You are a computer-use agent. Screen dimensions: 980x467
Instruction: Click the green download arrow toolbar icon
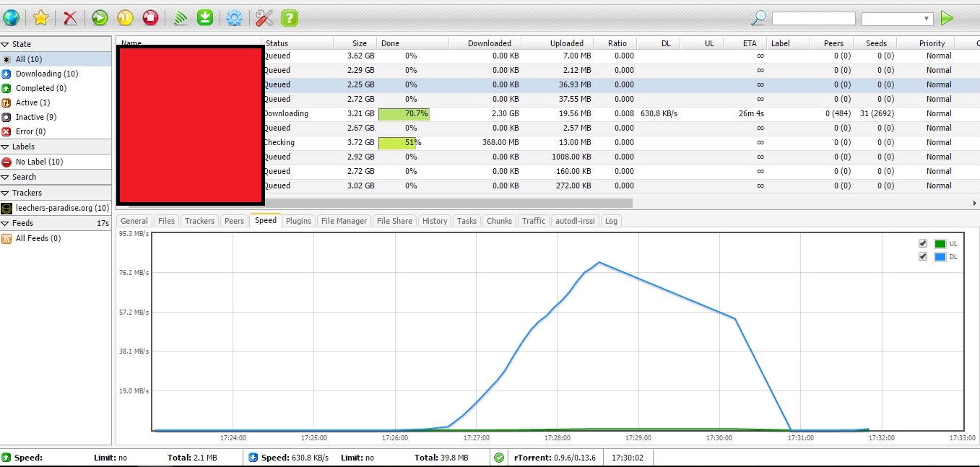tap(205, 18)
